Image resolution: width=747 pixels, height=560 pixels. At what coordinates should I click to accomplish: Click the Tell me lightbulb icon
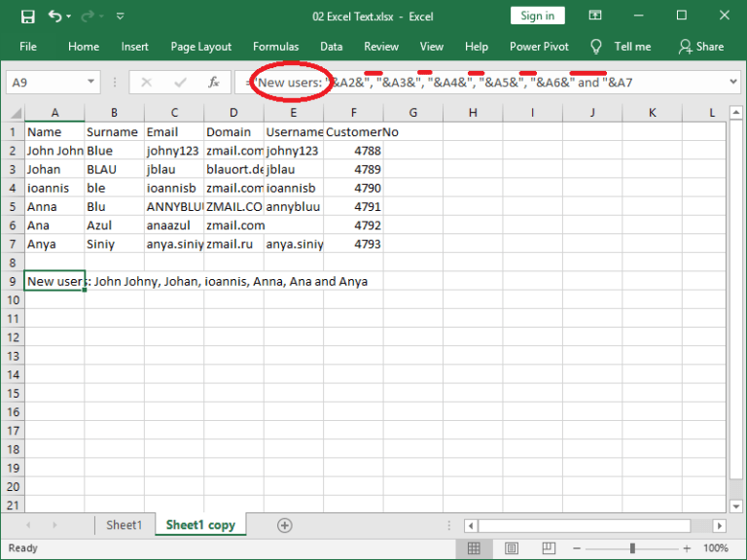[x=596, y=47]
